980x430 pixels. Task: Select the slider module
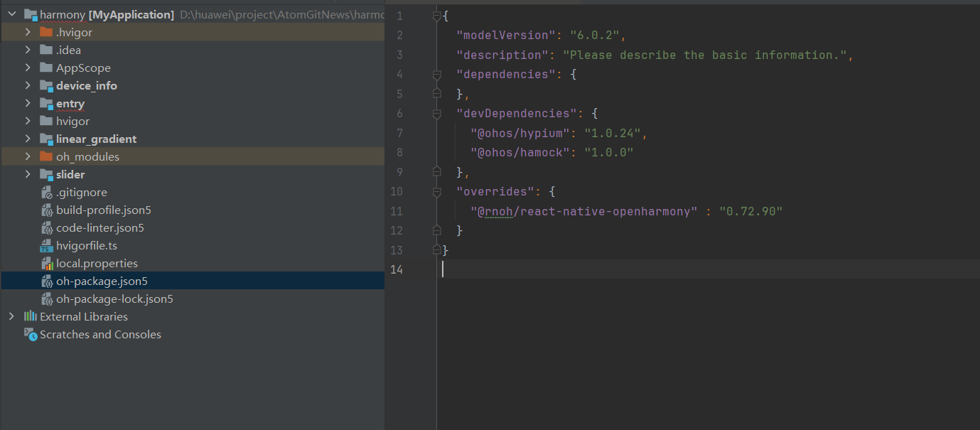pos(70,174)
